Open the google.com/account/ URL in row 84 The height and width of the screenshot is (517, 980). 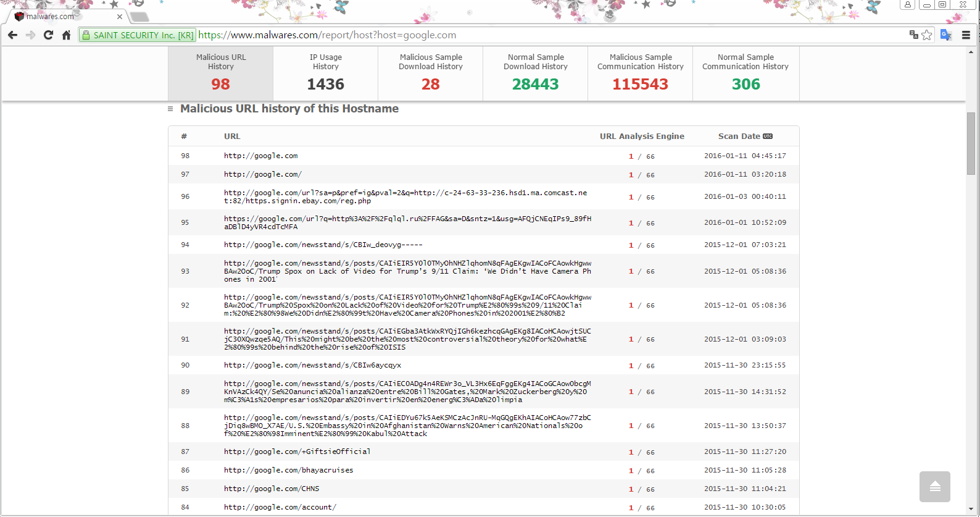click(x=280, y=507)
